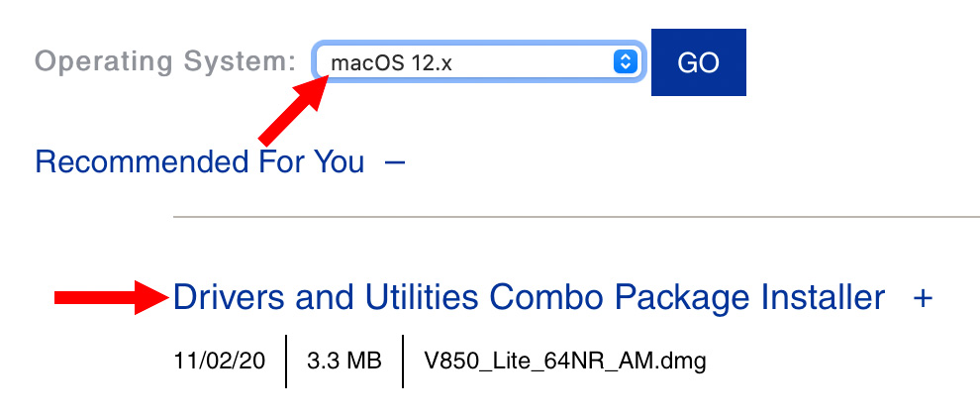The image size is (980, 416).
Task: Click the blue up-down chevron in the OS selector
Action: pyautogui.click(x=625, y=62)
